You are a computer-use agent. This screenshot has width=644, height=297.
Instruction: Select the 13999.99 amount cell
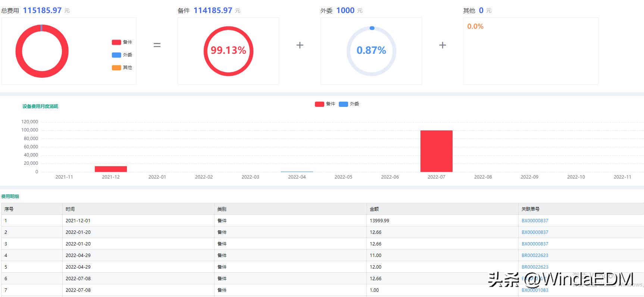(379, 221)
